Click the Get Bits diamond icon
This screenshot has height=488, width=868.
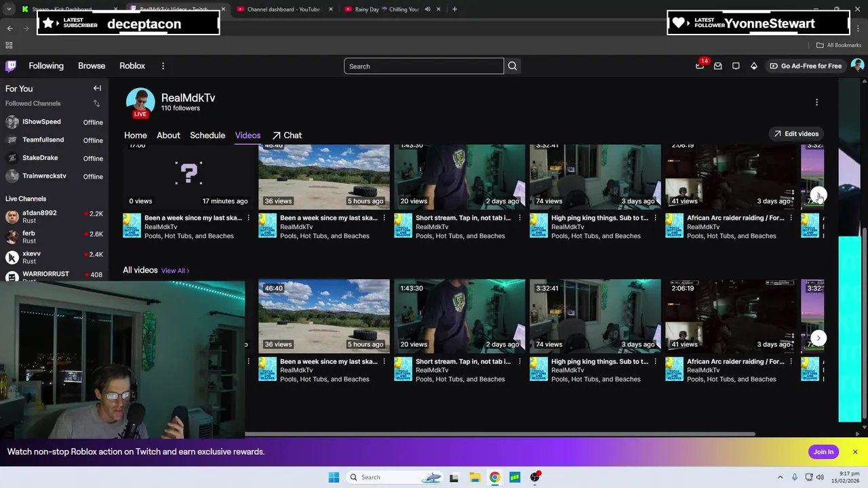pos(753,66)
